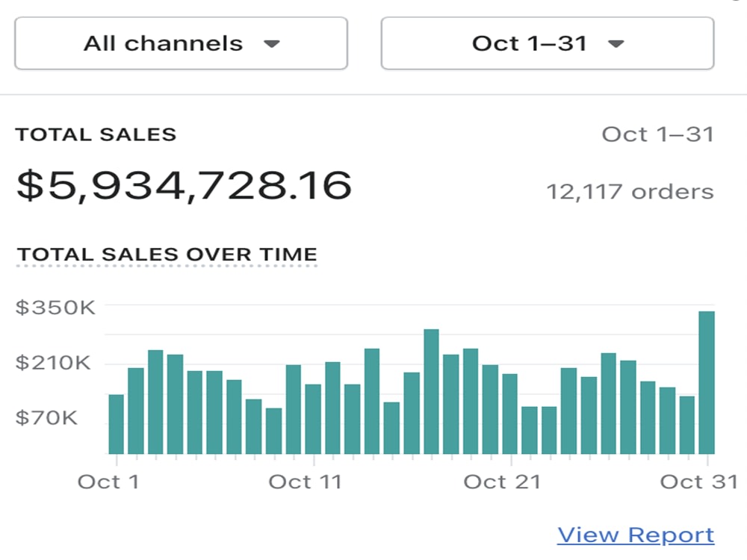Click the $5,934,728.16 total sales figure

[184, 186]
